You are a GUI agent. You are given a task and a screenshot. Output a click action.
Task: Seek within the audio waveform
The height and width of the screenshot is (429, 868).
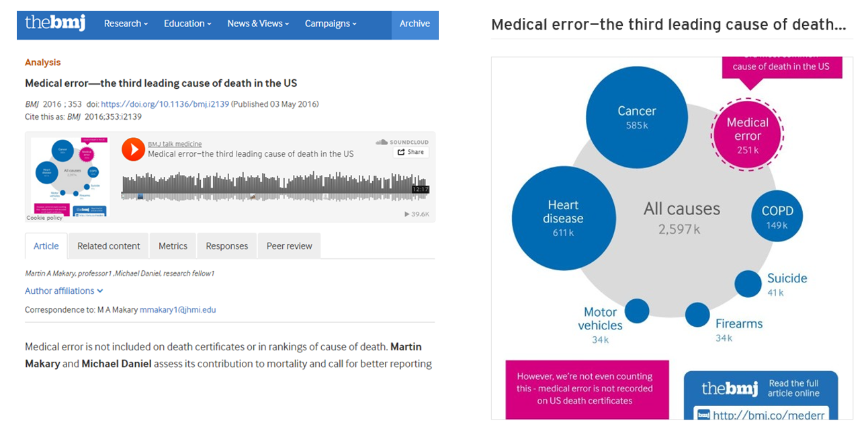coord(275,186)
